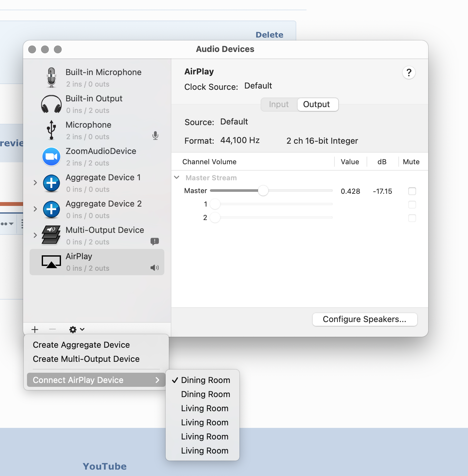The height and width of the screenshot is (476, 468).
Task: Click the AirPlay heading in the details pane
Action: tap(199, 72)
